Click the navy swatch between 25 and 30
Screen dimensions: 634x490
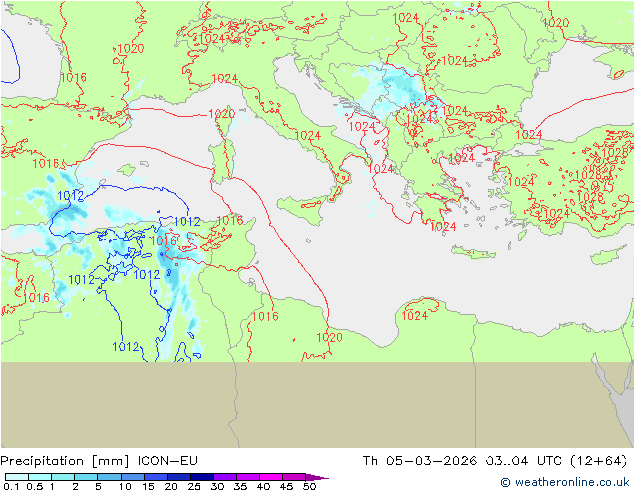click(x=202, y=477)
